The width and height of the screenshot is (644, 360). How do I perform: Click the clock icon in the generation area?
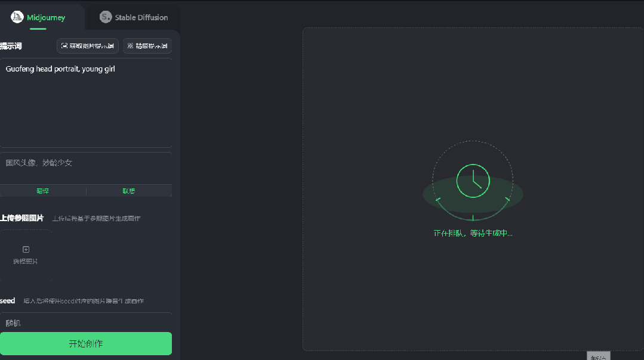point(473,181)
